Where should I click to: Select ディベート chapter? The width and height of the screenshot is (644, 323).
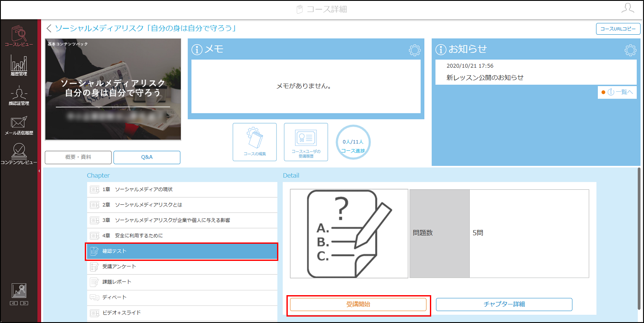pyautogui.click(x=182, y=297)
